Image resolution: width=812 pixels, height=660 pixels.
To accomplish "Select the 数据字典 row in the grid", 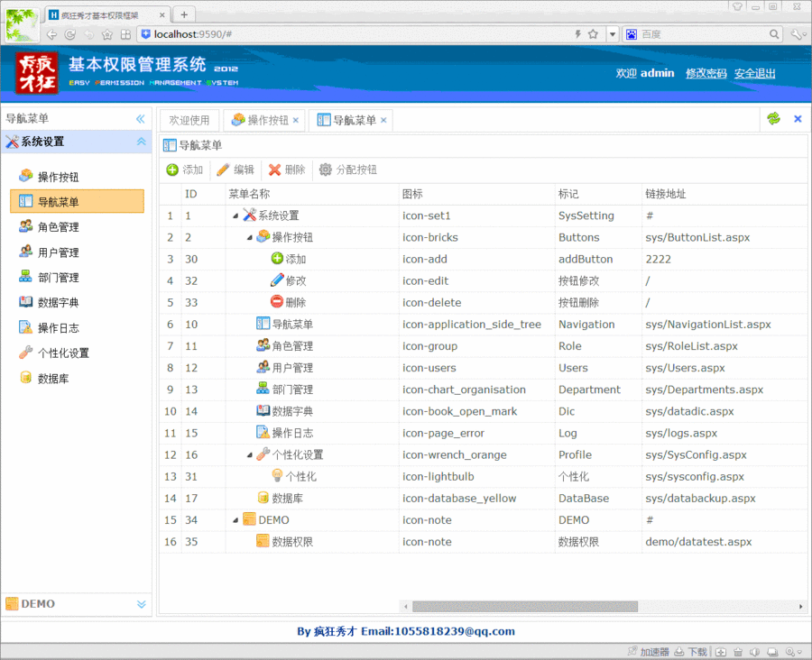I will pos(483,411).
